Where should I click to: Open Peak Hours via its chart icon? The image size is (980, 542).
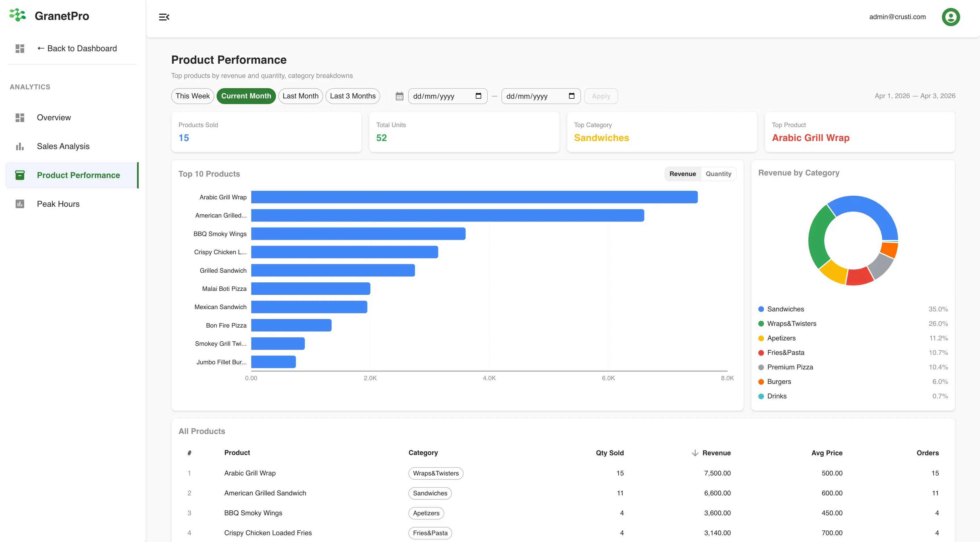20,204
